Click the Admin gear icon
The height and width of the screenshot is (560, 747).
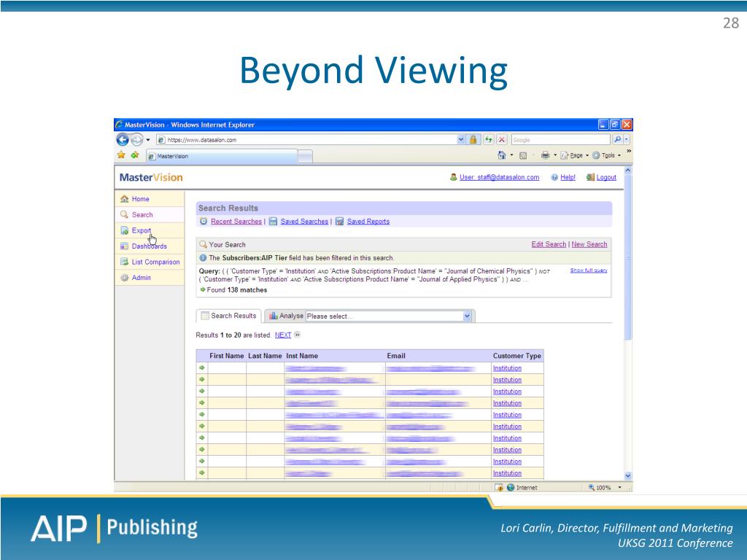pos(124,278)
